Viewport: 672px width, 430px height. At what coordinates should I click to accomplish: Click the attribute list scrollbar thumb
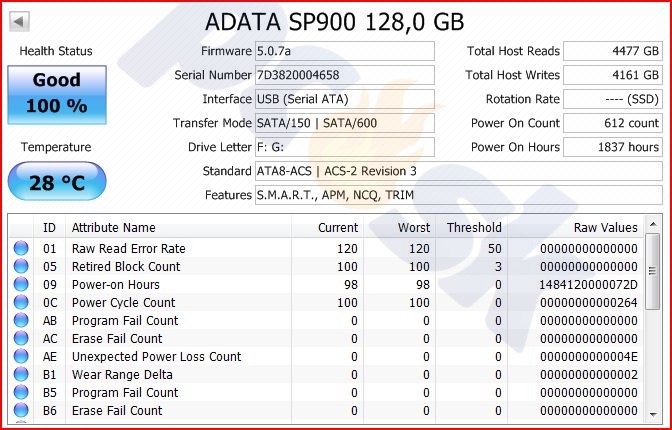tap(653, 271)
